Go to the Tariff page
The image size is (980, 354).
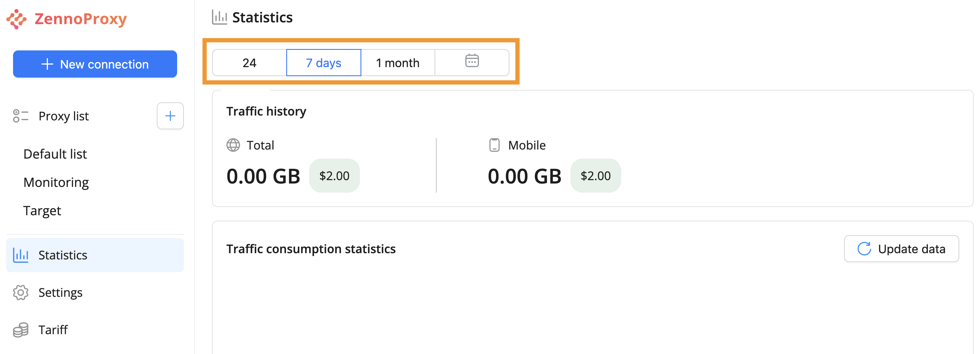coord(53,330)
